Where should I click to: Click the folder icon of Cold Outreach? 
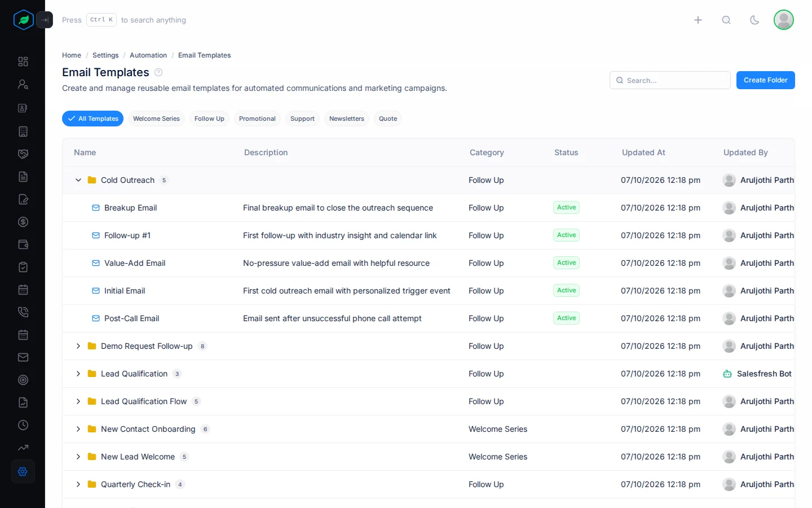[92, 180]
